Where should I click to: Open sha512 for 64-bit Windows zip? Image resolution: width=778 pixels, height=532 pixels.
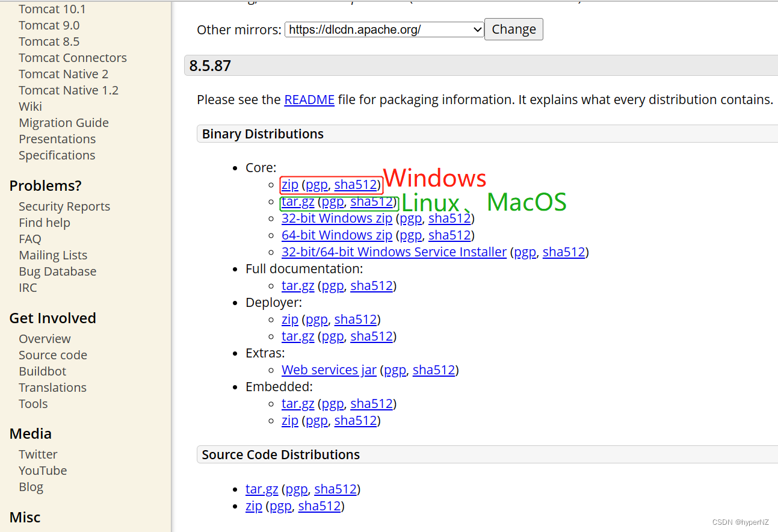pos(449,235)
